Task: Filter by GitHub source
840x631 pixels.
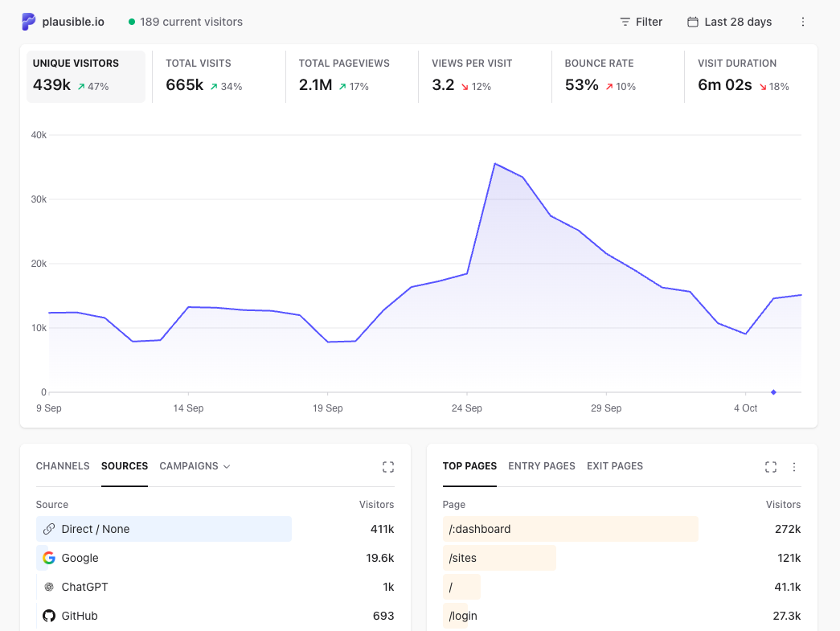Action: 215,616
